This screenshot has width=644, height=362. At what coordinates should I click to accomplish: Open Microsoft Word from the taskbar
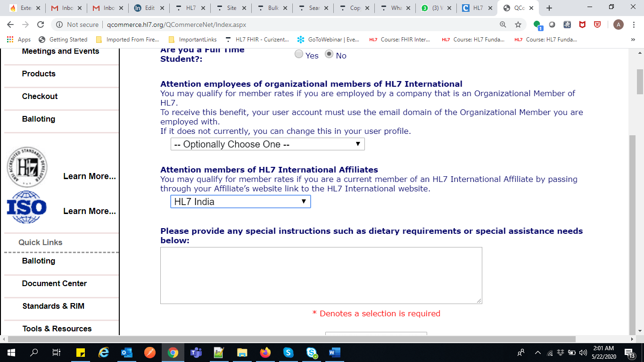(334, 352)
